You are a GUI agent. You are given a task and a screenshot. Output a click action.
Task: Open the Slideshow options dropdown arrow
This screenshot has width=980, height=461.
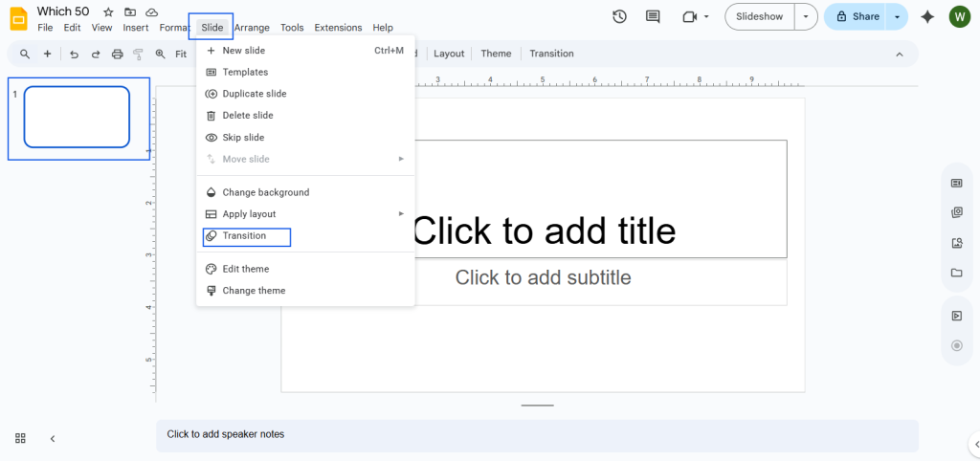point(805,16)
